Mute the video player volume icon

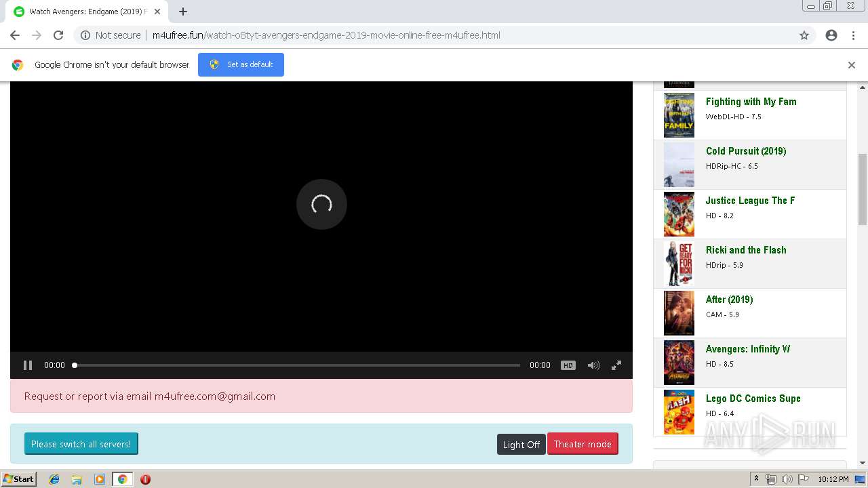point(593,365)
